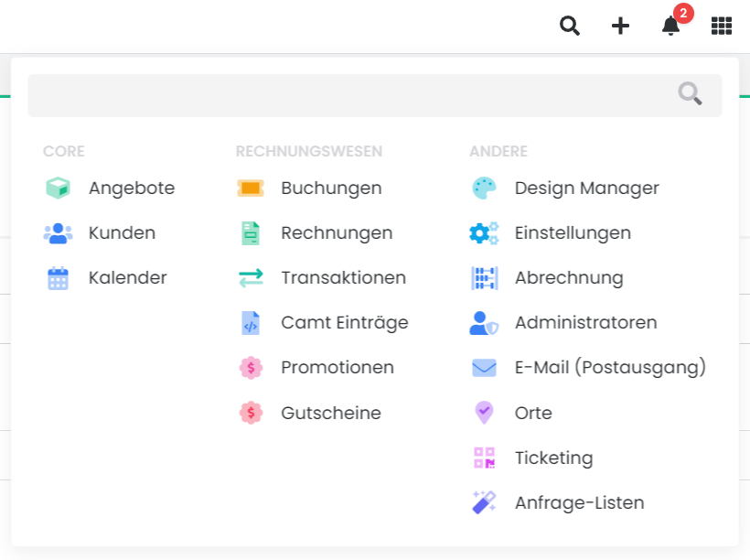The image size is (750, 560).
Task: Click the Einstellungen gears icon
Action: coord(484,233)
